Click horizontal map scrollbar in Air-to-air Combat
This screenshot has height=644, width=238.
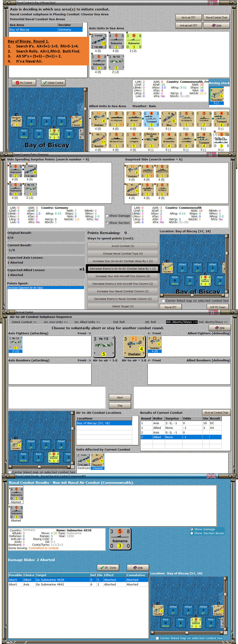(39, 467)
